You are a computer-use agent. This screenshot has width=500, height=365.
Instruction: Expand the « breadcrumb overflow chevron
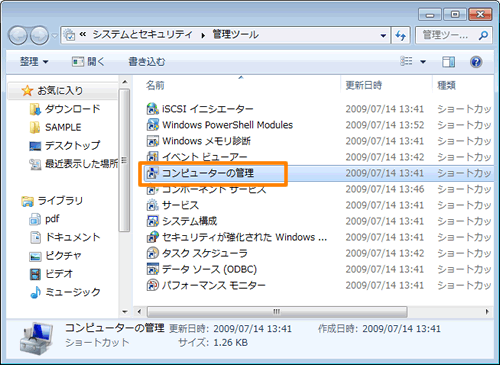point(83,34)
